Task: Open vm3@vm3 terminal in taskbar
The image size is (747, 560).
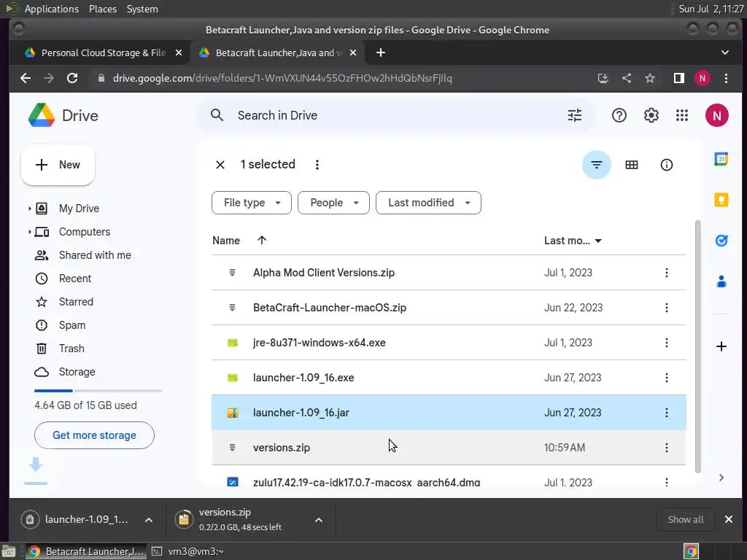Action: coord(188,551)
